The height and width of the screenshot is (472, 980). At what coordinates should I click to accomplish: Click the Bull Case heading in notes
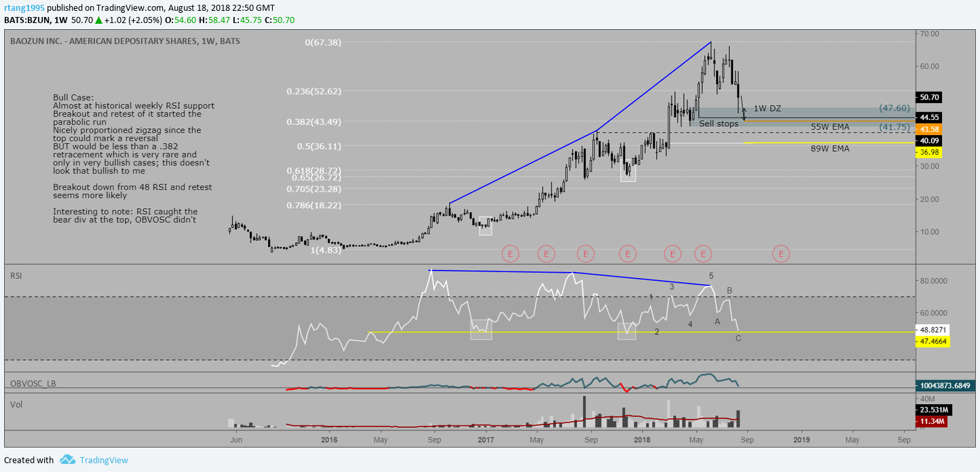pos(73,98)
